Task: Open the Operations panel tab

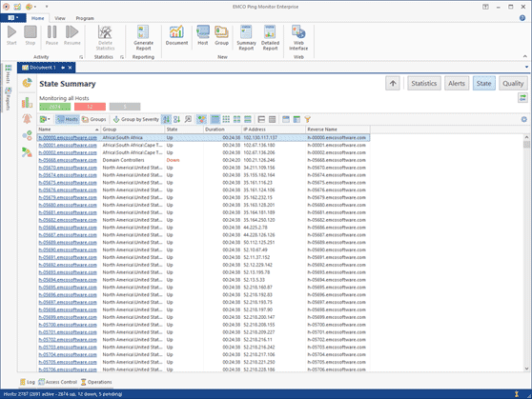Action: 96,382
